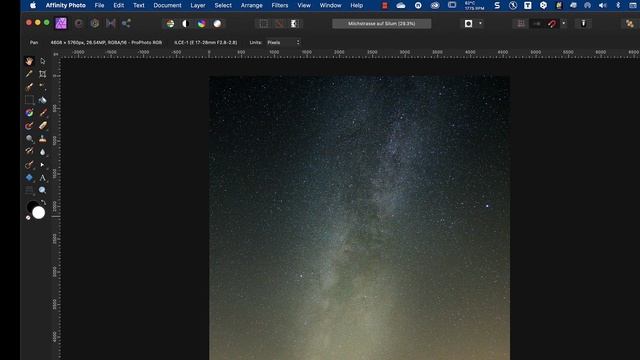Select the Pen tool
This screenshot has width=640, height=360.
(x=29, y=164)
